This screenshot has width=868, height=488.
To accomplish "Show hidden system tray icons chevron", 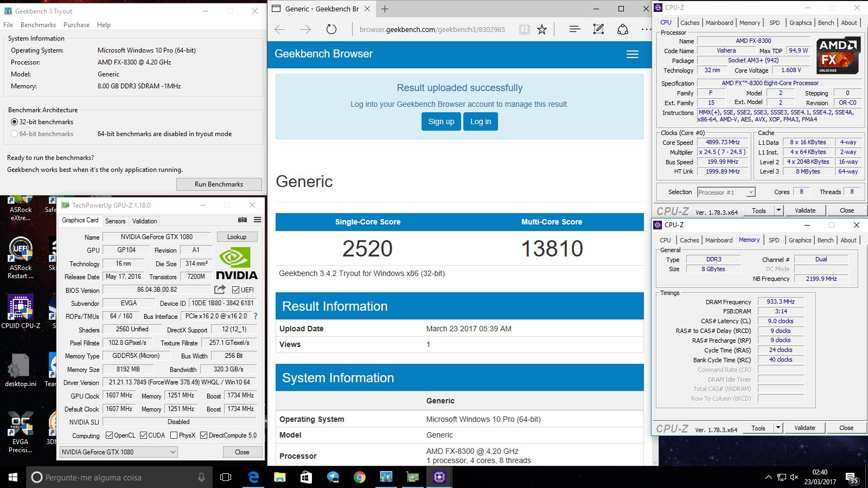I will click(x=768, y=477).
